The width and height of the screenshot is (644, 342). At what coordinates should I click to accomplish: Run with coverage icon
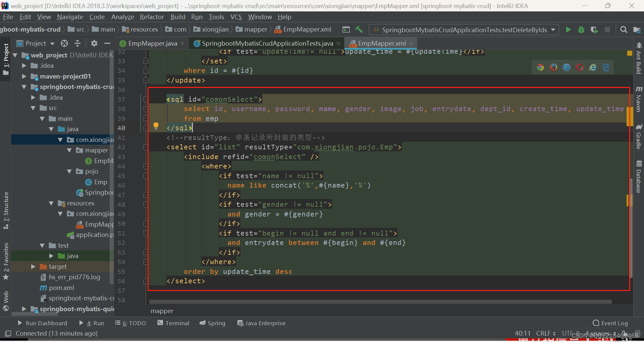(594, 30)
